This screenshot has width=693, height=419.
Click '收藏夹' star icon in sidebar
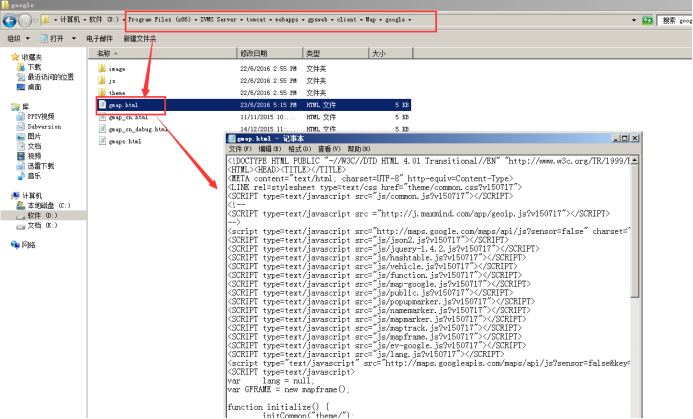click(x=15, y=57)
